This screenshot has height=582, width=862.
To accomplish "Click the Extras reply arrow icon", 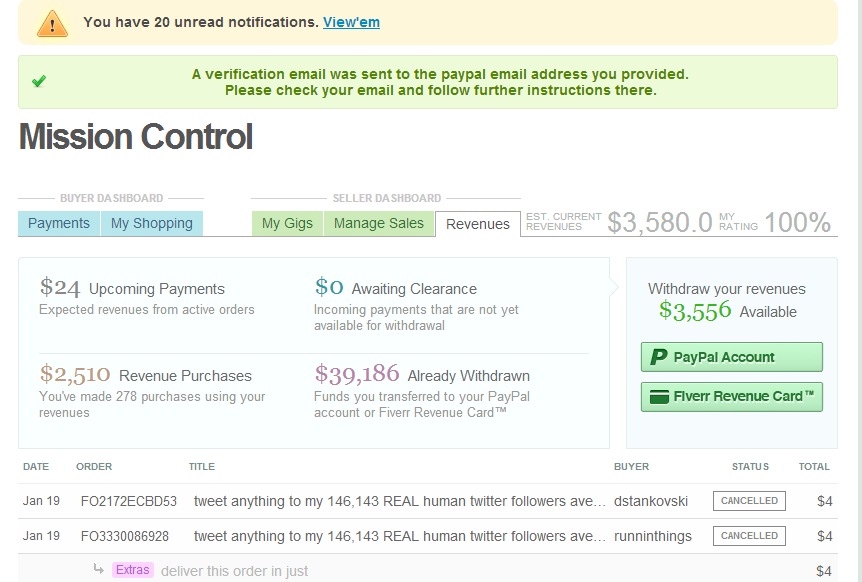I will pos(98,568).
